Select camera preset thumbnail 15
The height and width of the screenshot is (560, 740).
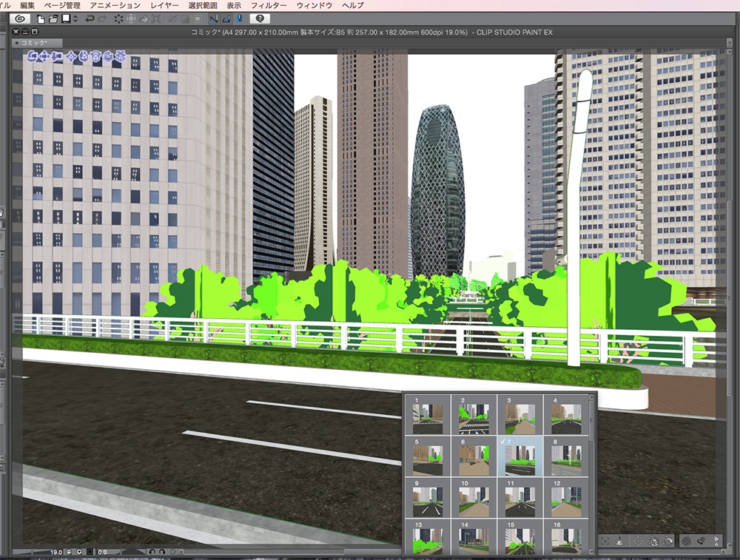[519, 537]
